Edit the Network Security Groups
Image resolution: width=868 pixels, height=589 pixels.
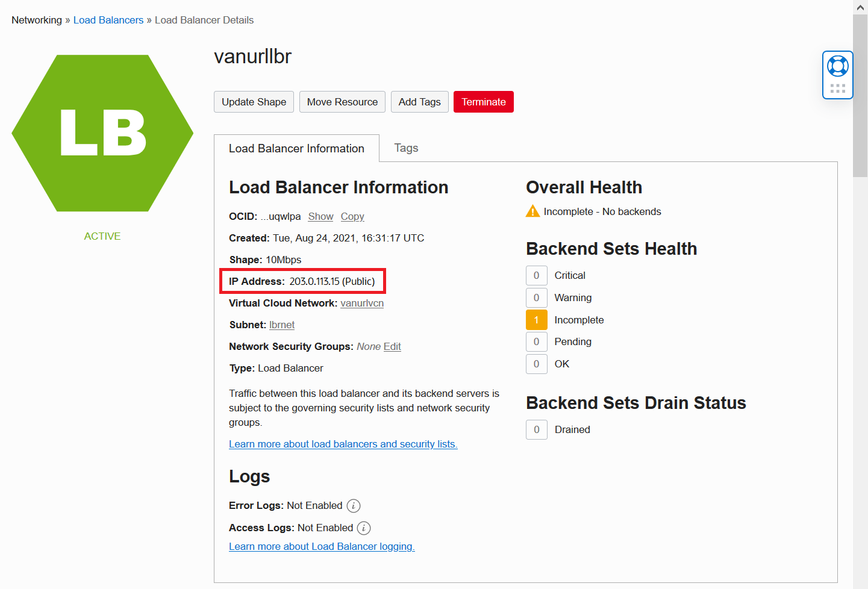392,346
